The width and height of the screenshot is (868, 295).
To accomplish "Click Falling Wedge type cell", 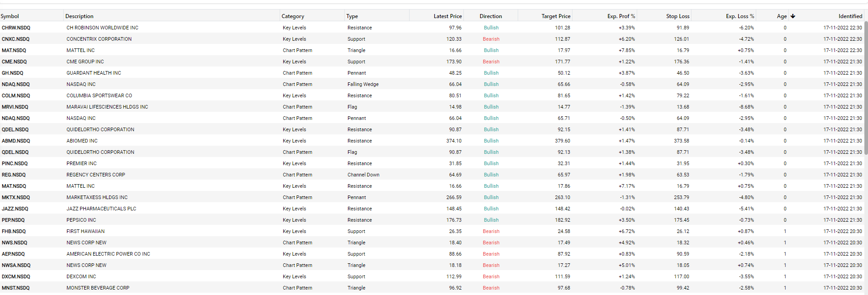I will (363, 84).
